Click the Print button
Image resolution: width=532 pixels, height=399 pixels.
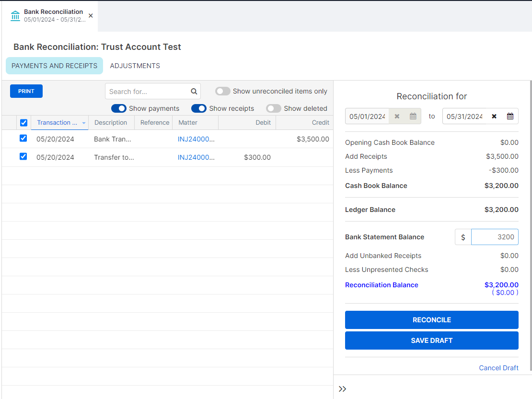26,91
